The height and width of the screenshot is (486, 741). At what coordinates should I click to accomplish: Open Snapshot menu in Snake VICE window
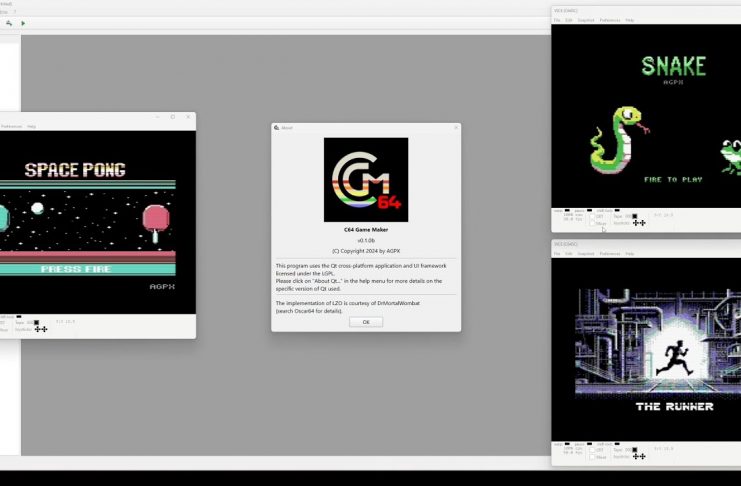click(586, 20)
